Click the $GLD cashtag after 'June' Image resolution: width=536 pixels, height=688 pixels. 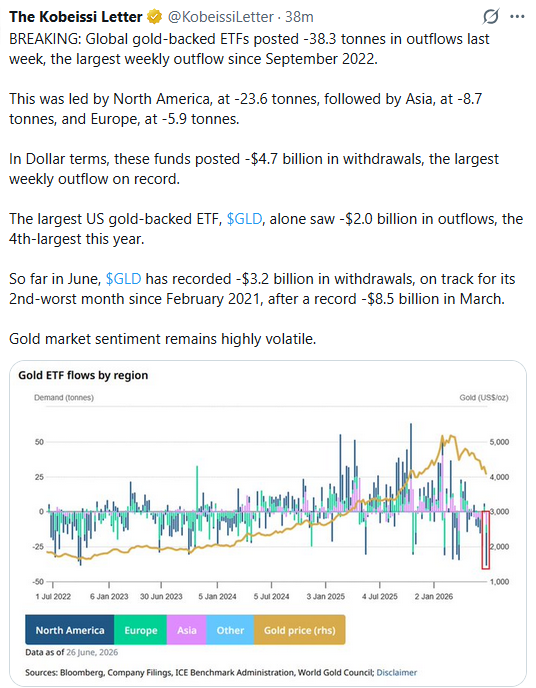tap(123, 279)
